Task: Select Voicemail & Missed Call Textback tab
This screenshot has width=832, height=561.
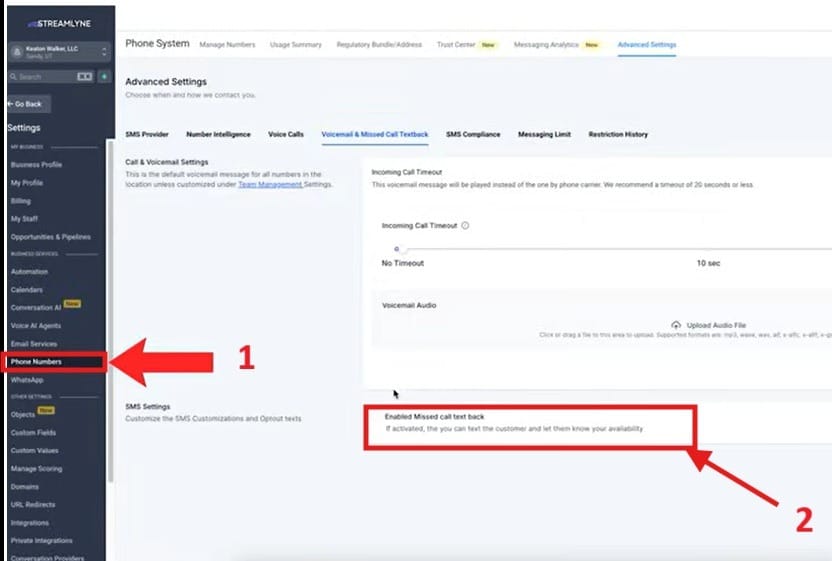Action: pos(375,134)
